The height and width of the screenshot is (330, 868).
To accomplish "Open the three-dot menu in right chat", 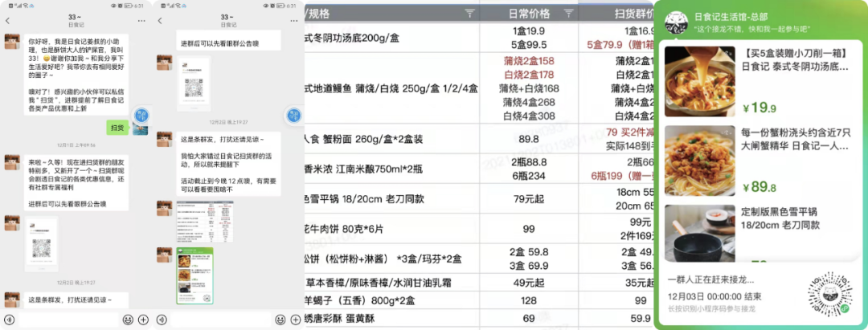I will (293, 21).
